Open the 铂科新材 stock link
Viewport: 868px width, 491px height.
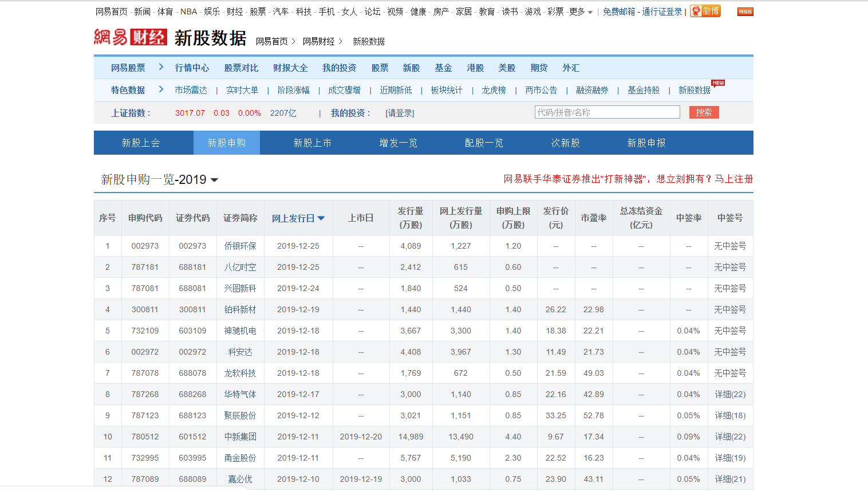240,309
